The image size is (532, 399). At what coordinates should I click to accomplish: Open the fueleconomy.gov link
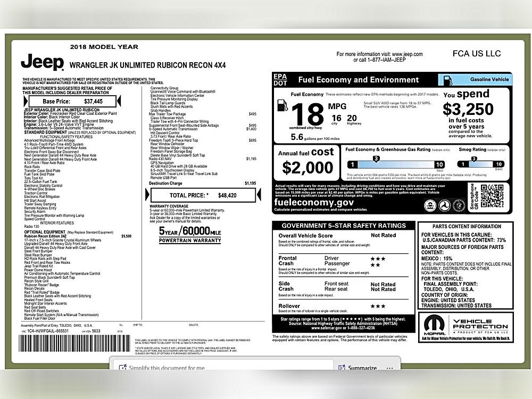314,202
